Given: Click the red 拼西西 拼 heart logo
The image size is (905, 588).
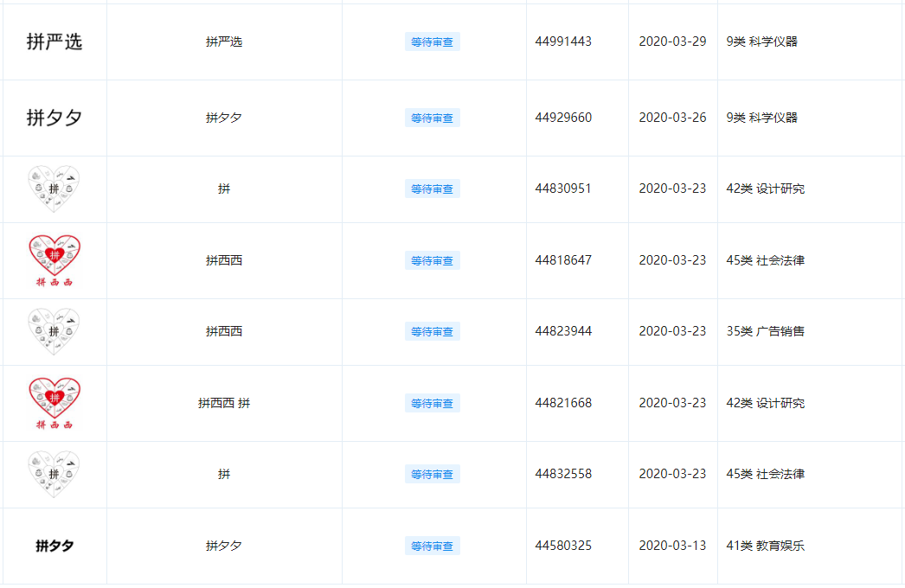Looking at the screenshot, I should point(53,402).
